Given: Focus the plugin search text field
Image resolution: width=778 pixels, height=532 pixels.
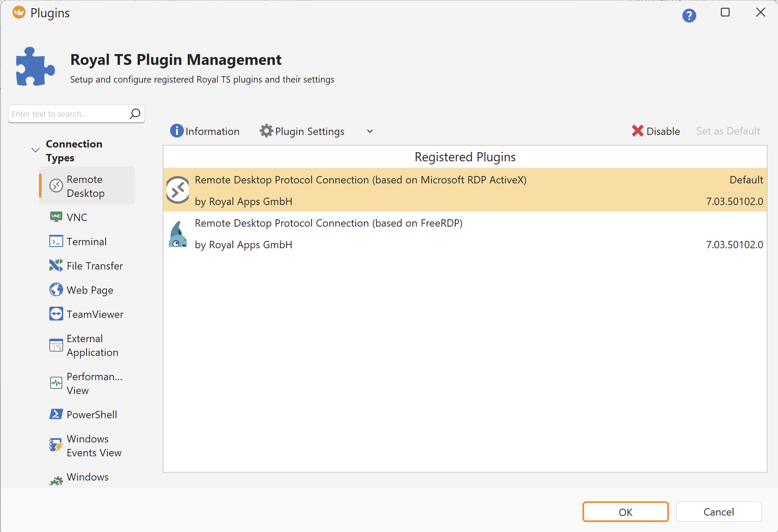Looking at the screenshot, I should tap(68, 114).
